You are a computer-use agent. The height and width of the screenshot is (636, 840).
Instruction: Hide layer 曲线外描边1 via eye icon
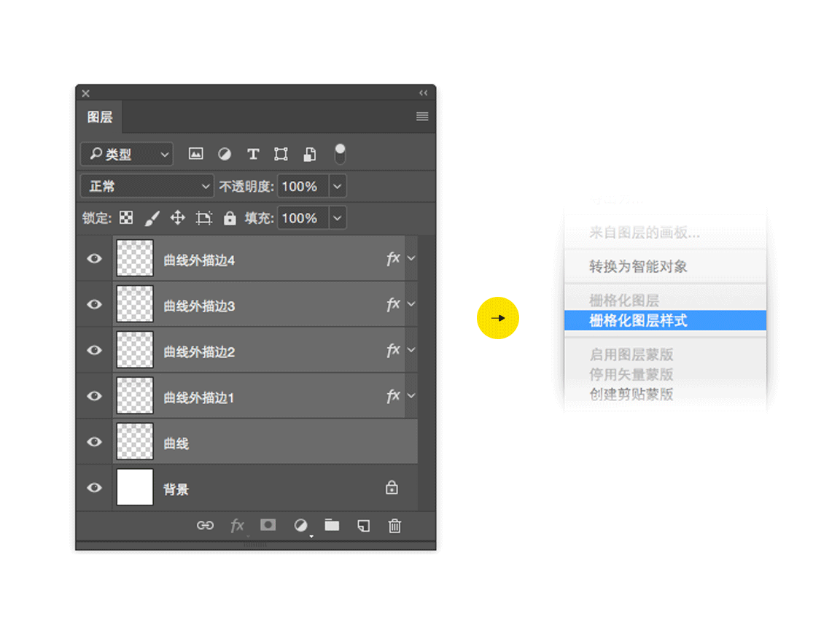(x=94, y=396)
